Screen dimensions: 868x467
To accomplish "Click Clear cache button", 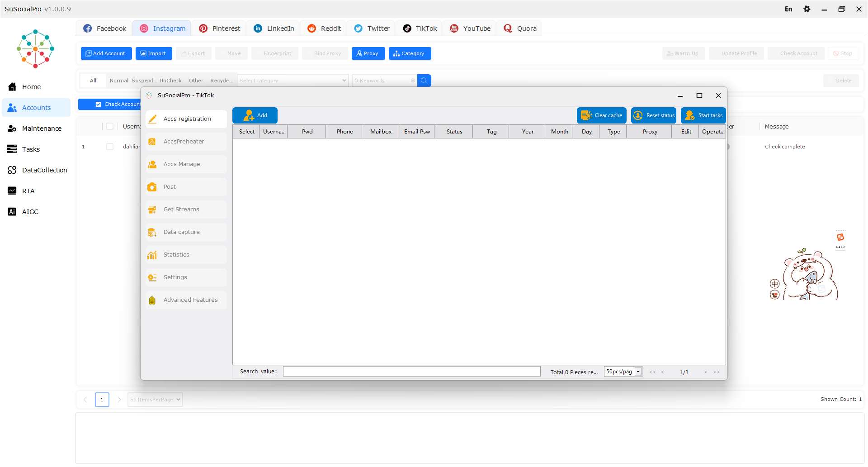I will (x=602, y=115).
